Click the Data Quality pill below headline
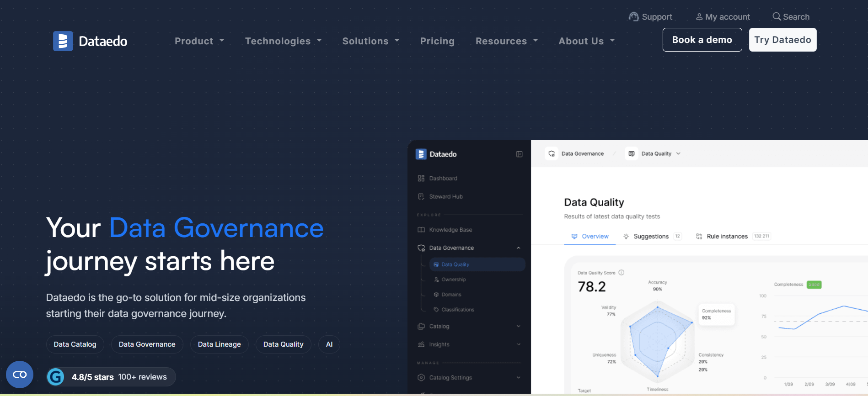Image resolution: width=868 pixels, height=396 pixels. pyautogui.click(x=283, y=344)
